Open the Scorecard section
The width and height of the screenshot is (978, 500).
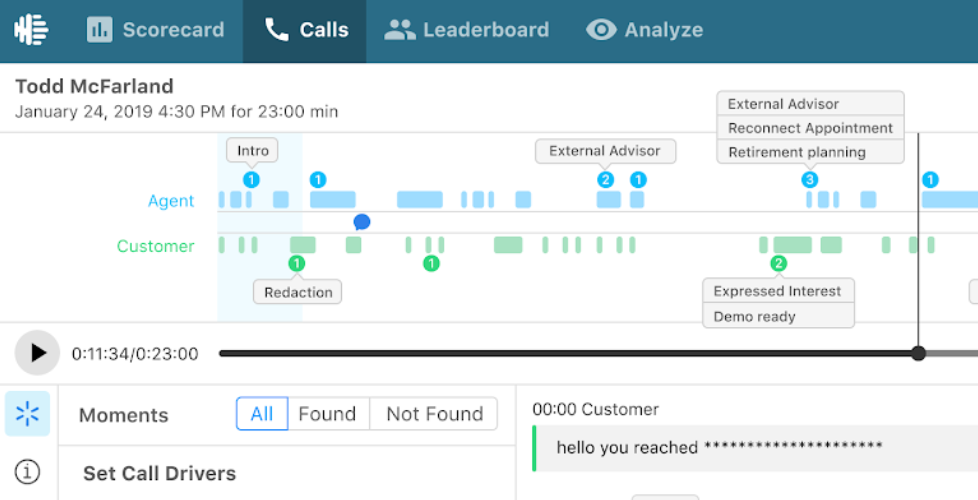pyautogui.click(x=155, y=30)
